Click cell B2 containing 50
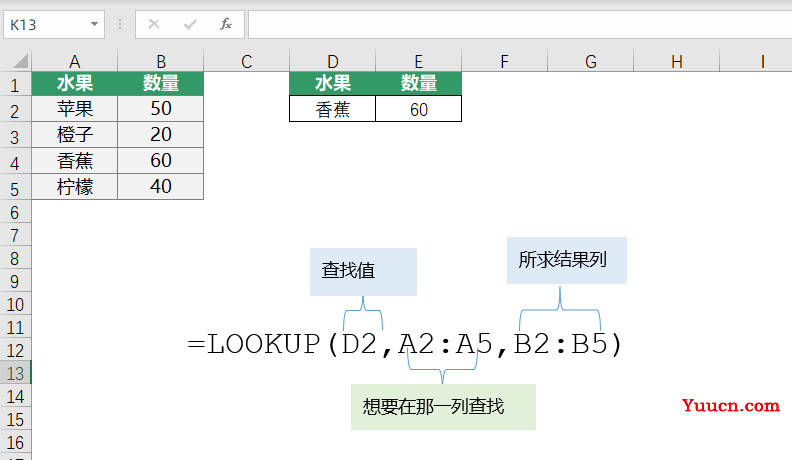The image size is (792, 460). (161, 109)
